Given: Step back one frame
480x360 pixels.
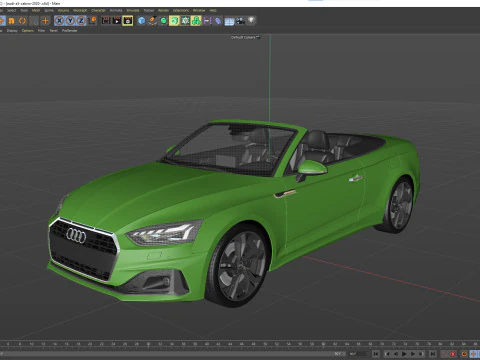Looking at the screenshot, I should pos(396,354).
